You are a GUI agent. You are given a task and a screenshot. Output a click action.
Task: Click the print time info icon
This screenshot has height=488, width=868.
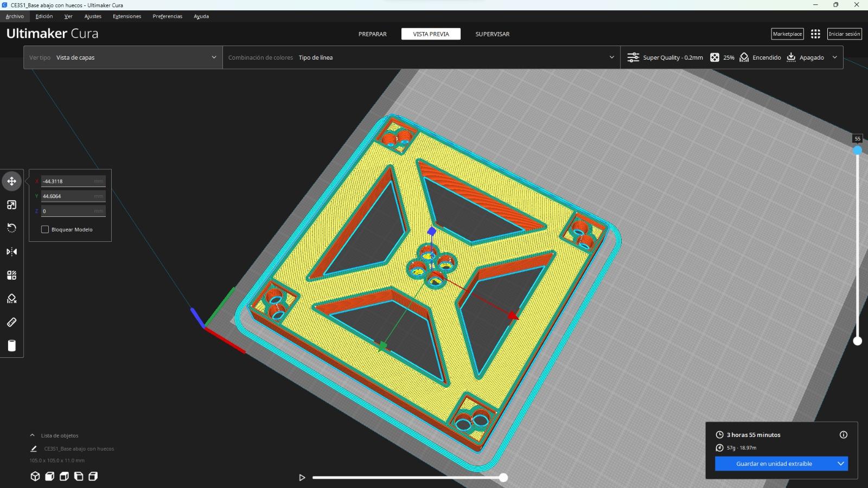(x=844, y=435)
